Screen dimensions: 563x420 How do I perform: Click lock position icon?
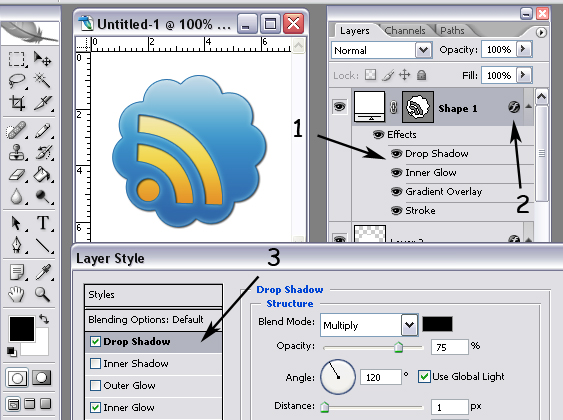point(405,75)
